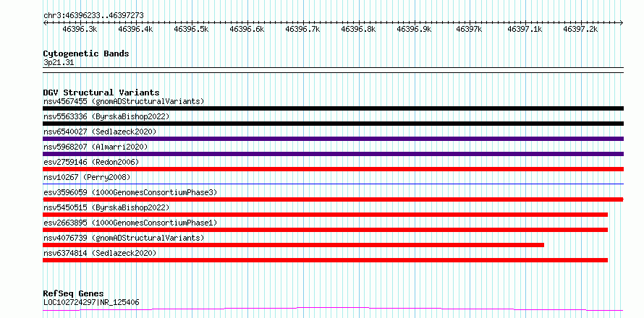
Task: Select the 3p21.31 band label
Action: tap(59, 63)
